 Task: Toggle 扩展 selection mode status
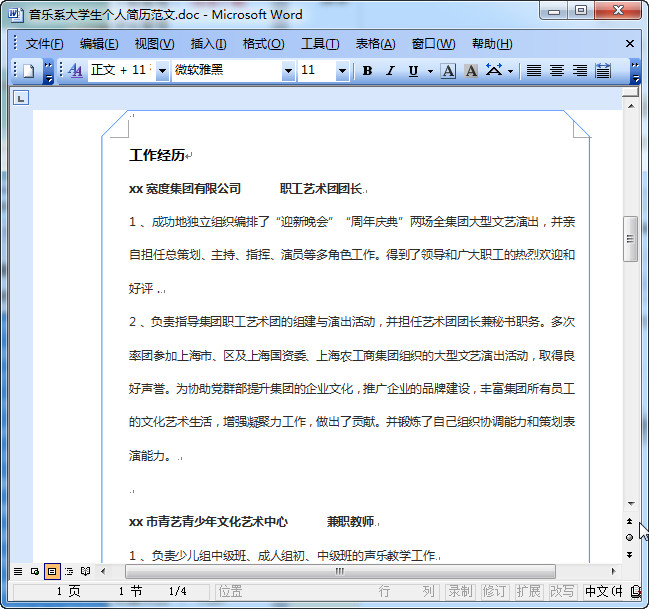(x=528, y=591)
